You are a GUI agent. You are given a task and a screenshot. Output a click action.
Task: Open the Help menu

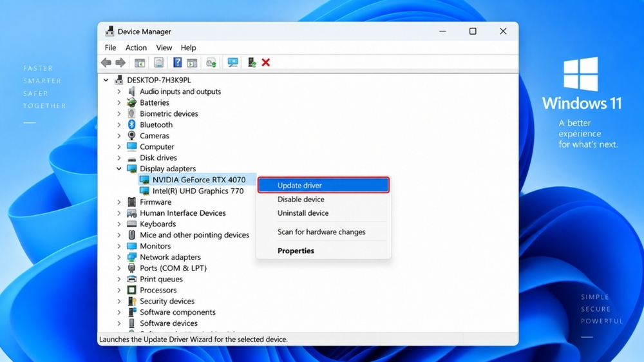tap(188, 48)
